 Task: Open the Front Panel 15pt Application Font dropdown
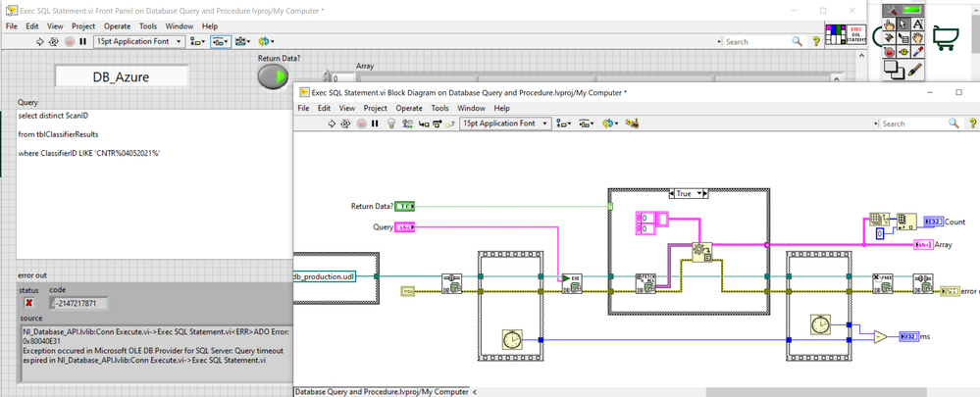point(137,42)
